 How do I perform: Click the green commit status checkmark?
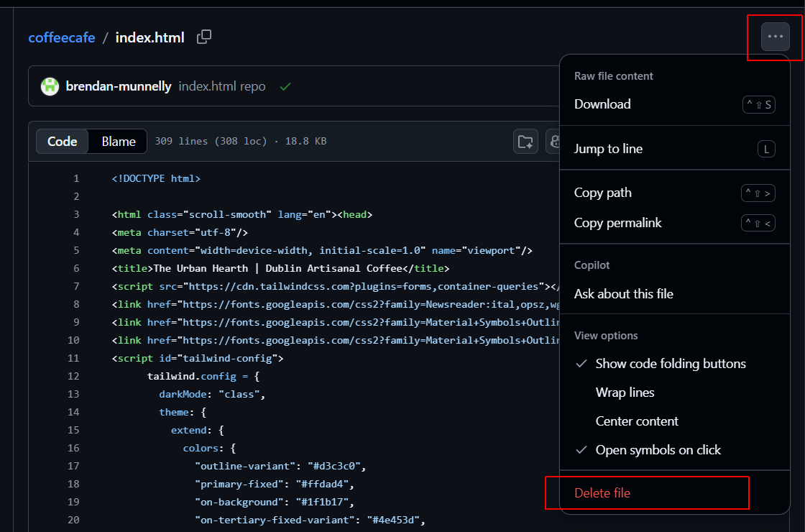285,86
